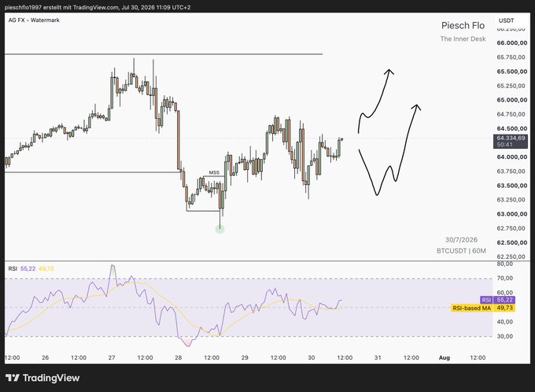Click the 63.000,00 price axis label
This screenshot has width=535, height=392.
click(512, 214)
